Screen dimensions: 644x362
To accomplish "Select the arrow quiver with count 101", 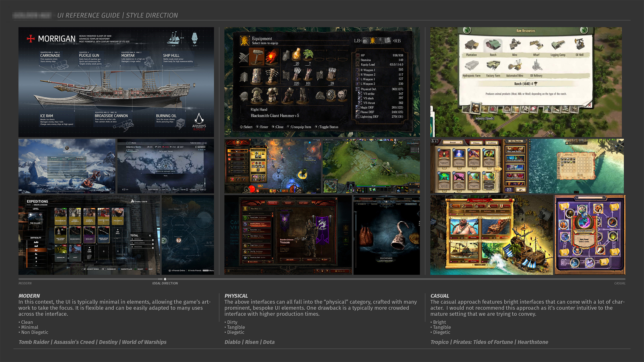I will point(308,75).
